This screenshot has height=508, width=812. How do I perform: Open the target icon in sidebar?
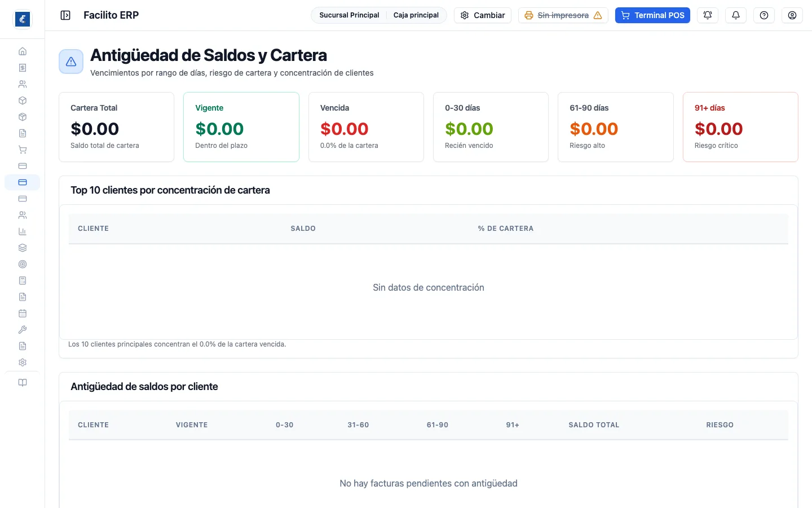tap(23, 264)
